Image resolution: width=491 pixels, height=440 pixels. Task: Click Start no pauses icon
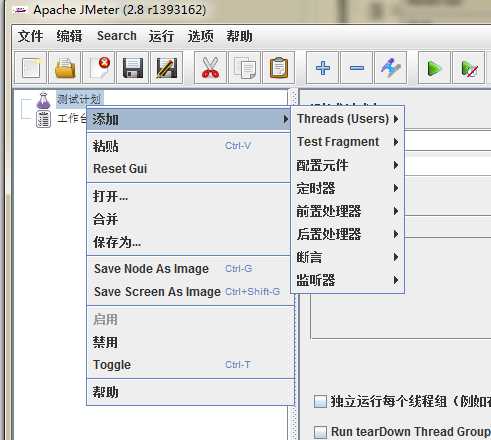pyautogui.click(x=469, y=68)
